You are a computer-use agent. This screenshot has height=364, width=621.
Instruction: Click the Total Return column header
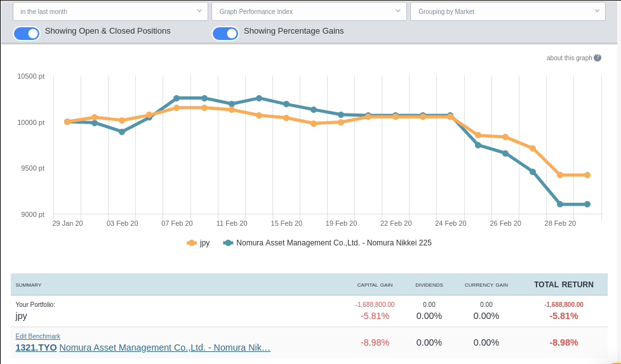pyautogui.click(x=563, y=285)
